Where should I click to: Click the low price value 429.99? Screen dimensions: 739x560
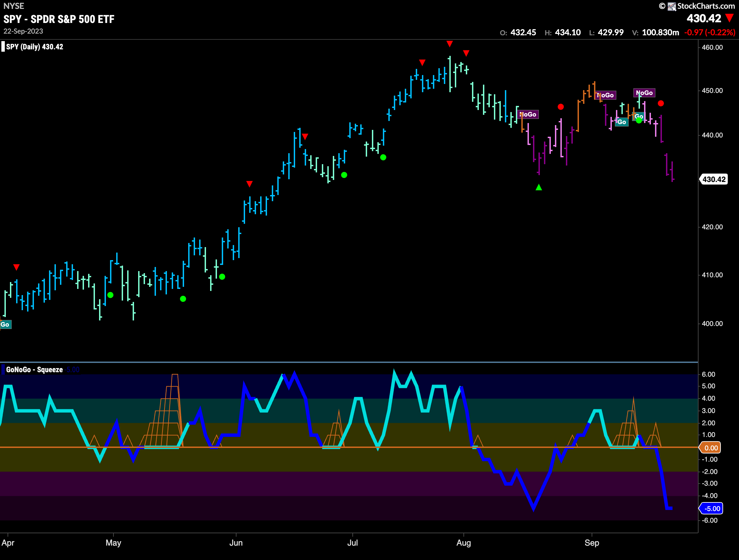click(x=610, y=33)
